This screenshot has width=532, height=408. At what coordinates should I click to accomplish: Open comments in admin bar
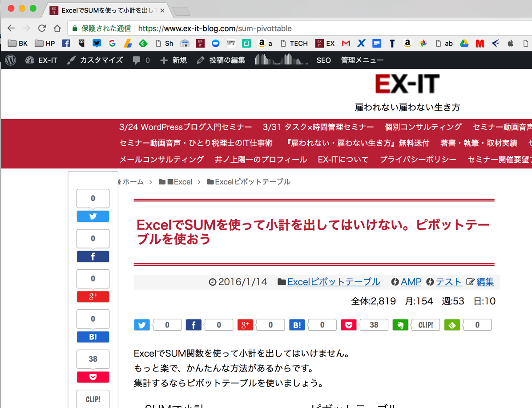(141, 60)
